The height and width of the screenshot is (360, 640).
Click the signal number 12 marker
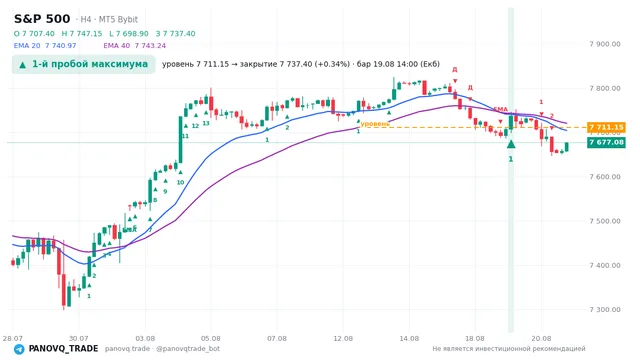[196, 126]
